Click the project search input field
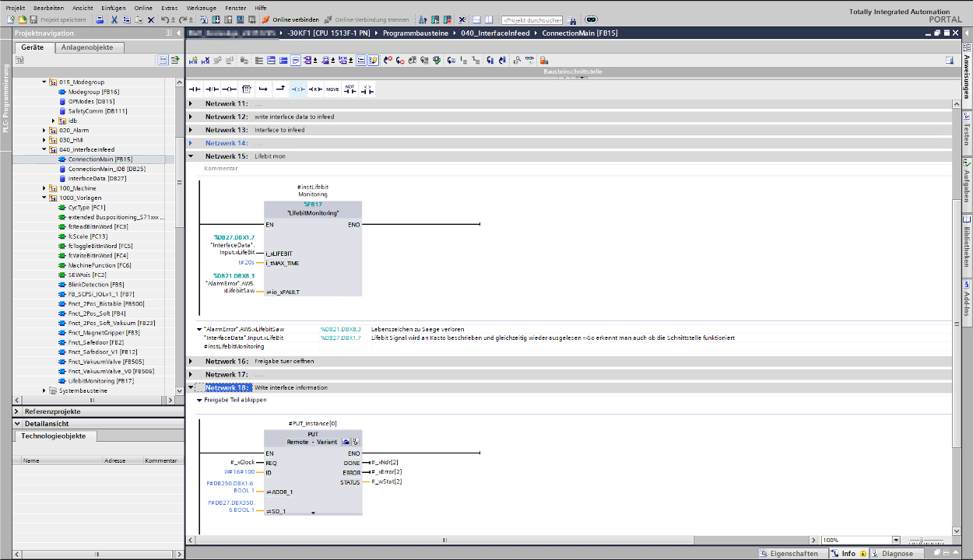The image size is (973, 560). [532, 20]
